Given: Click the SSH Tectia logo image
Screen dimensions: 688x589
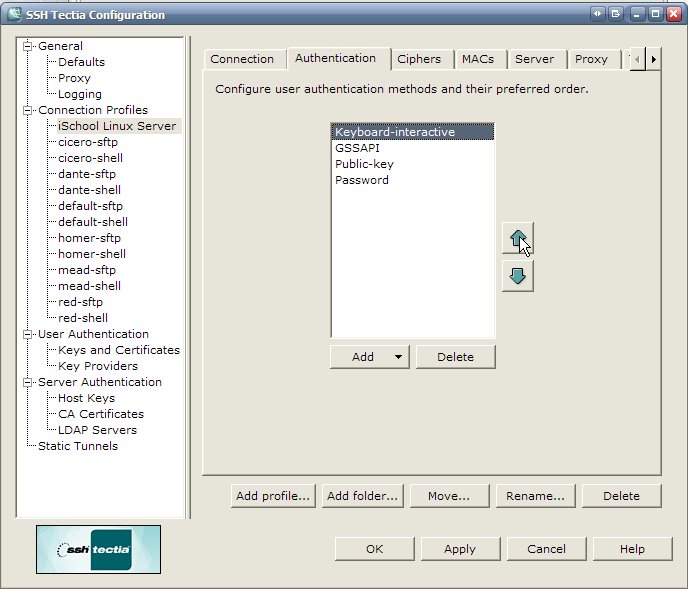Looking at the screenshot, I should tap(98, 549).
